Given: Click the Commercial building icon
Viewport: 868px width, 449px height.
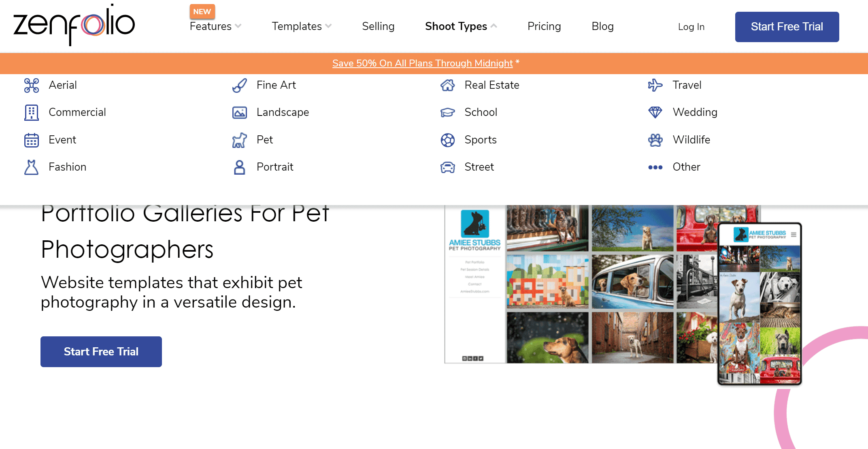Looking at the screenshot, I should tap(32, 113).
